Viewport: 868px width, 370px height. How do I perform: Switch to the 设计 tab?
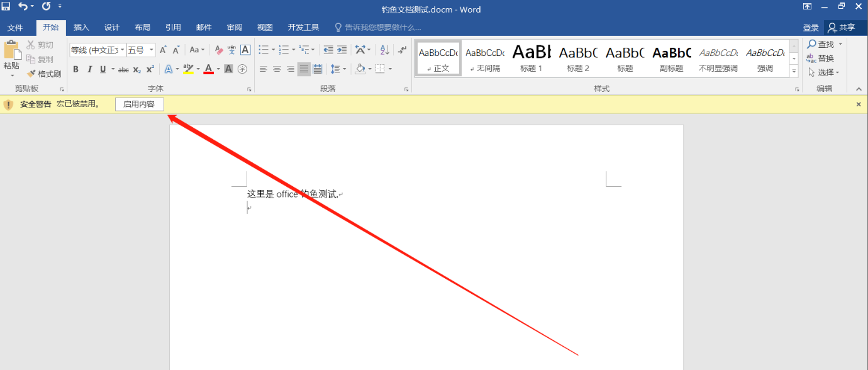112,28
